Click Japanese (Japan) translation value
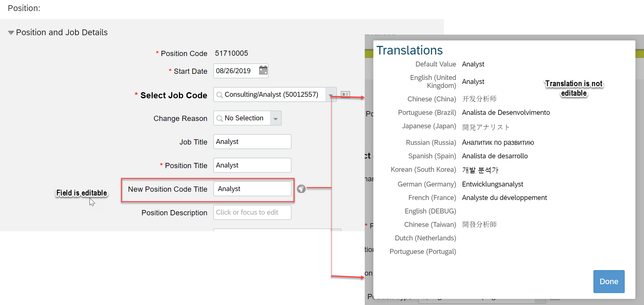The height and width of the screenshot is (305, 644). point(486,127)
